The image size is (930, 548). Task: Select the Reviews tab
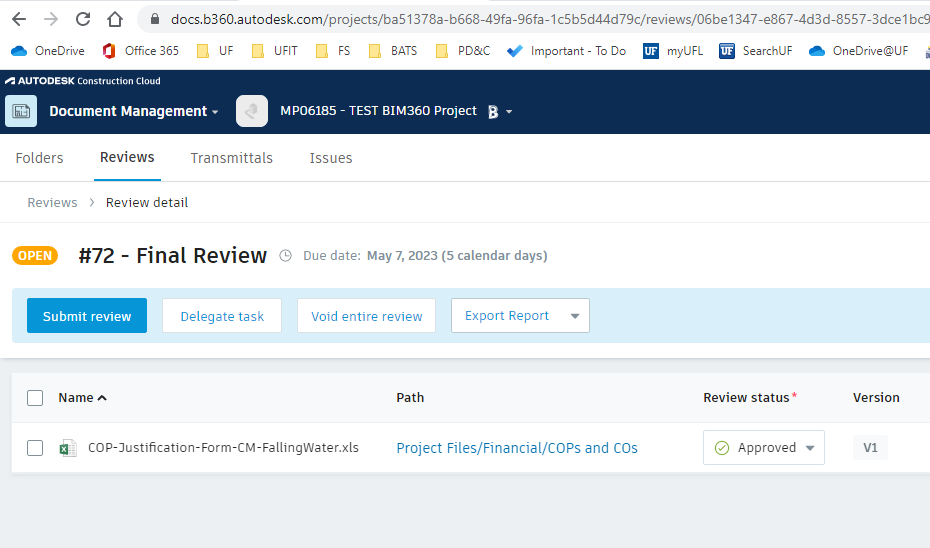127,157
